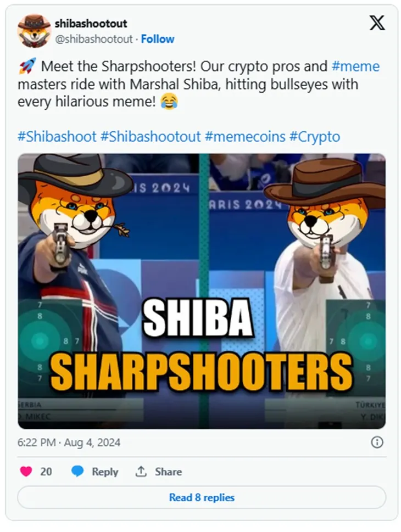Click the Share text label
The height and width of the screenshot is (532, 401).
click(169, 472)
